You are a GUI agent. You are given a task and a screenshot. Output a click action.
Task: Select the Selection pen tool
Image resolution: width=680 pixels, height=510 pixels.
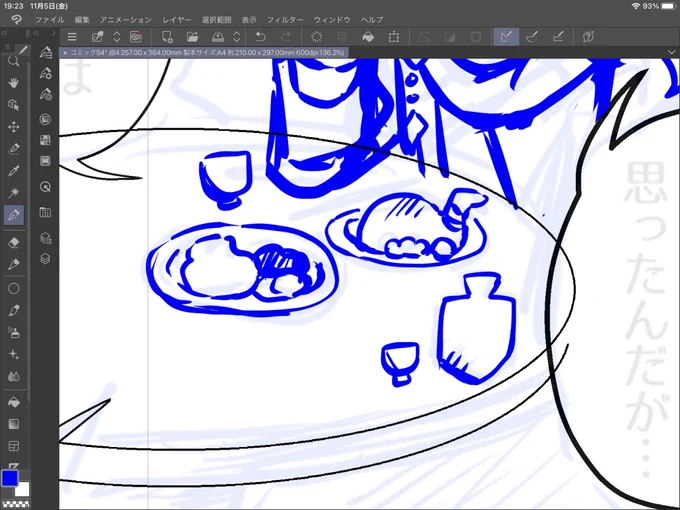13,149
